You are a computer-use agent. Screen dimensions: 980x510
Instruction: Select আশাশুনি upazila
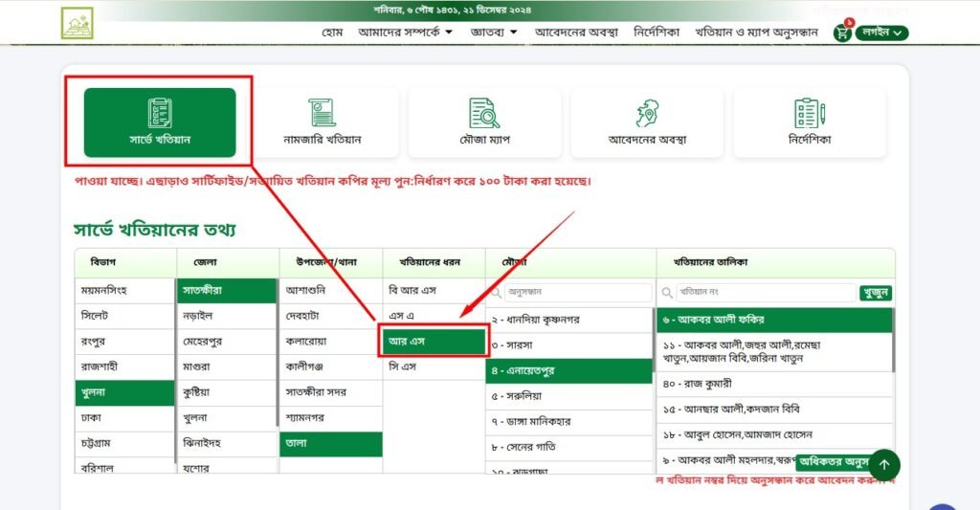(330, 291)
